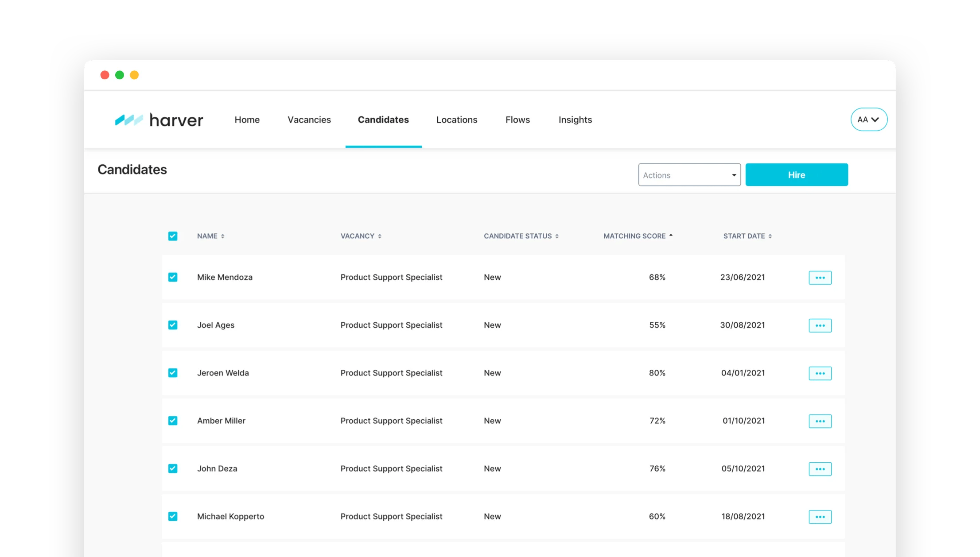Open three-dot menu for Amber Miller
Viewport: 980px width, 557px height.
[x=820, y=421]
